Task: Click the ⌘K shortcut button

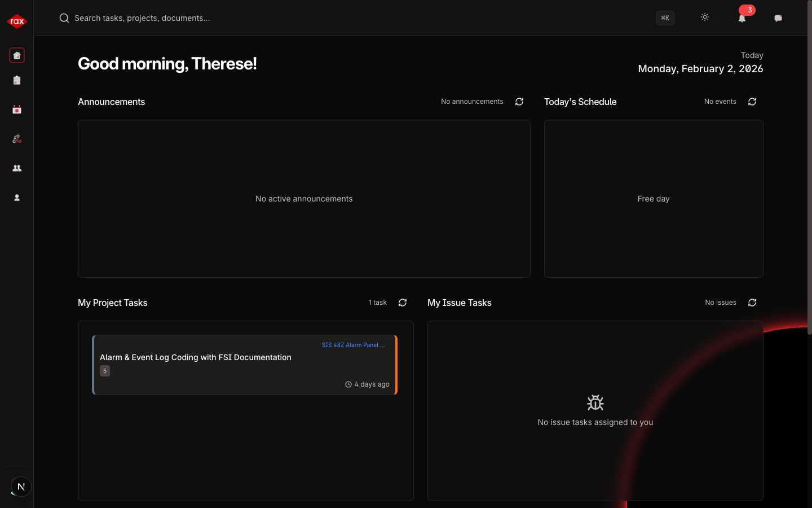Action: pos(665,18)
